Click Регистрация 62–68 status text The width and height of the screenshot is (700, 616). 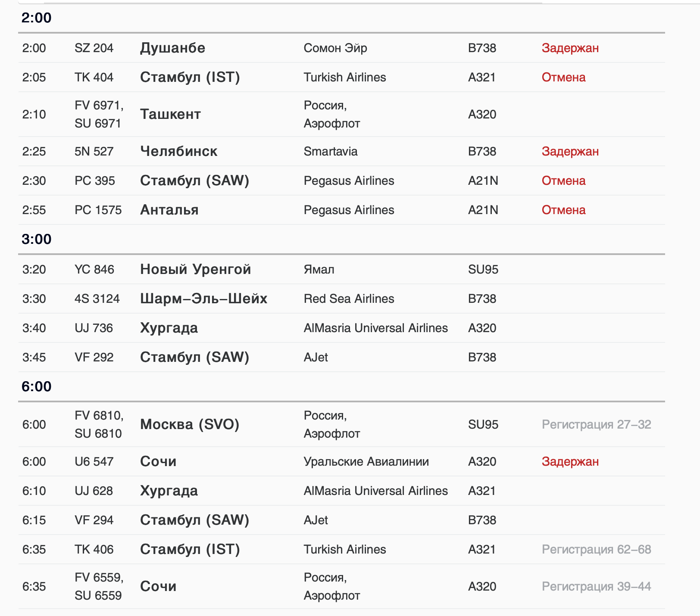tap(596, 549)
